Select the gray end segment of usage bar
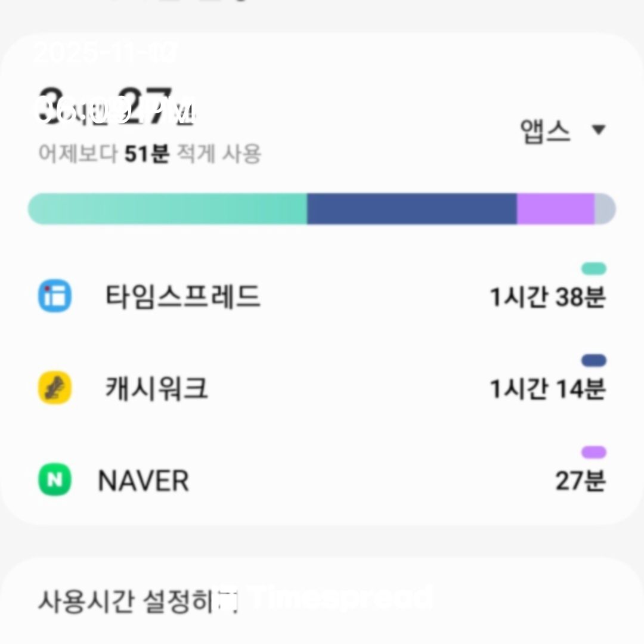 coord(605,209)
